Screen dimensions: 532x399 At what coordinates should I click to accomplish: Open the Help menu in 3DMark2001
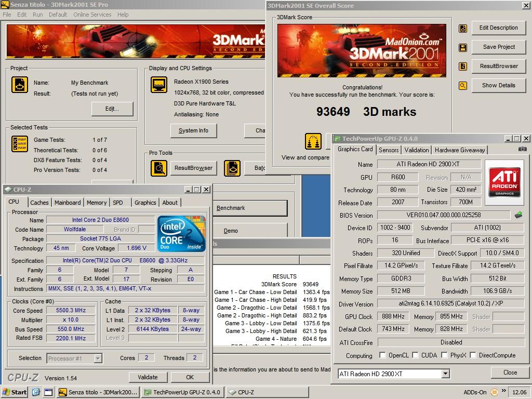(123, 15)
